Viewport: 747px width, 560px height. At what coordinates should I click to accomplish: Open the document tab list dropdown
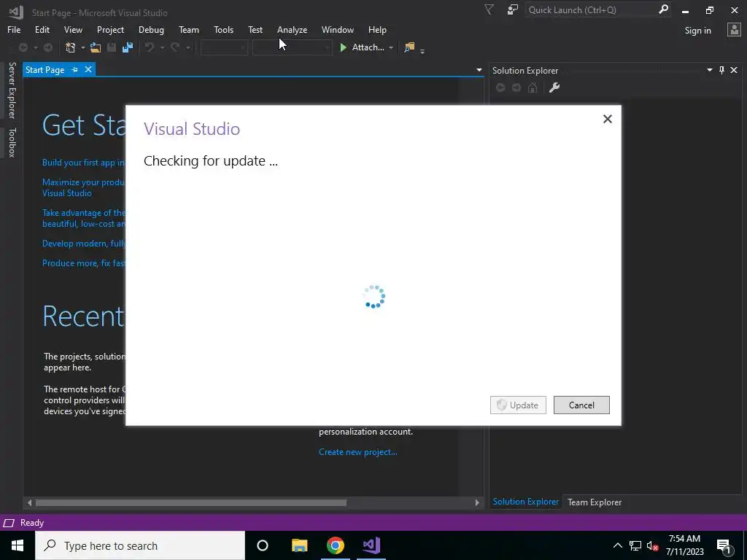pos(479,70)
